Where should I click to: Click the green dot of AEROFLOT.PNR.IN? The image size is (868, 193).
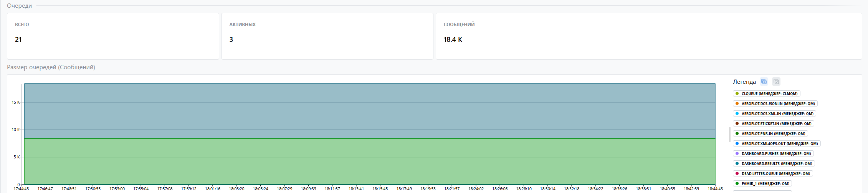pyautogui.click(x=737, y=133)
